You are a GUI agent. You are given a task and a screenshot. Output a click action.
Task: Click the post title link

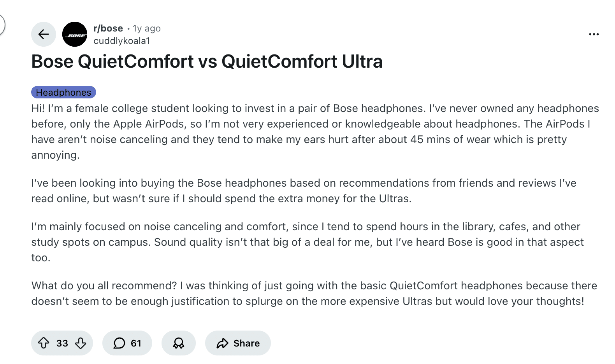[207, 61]
